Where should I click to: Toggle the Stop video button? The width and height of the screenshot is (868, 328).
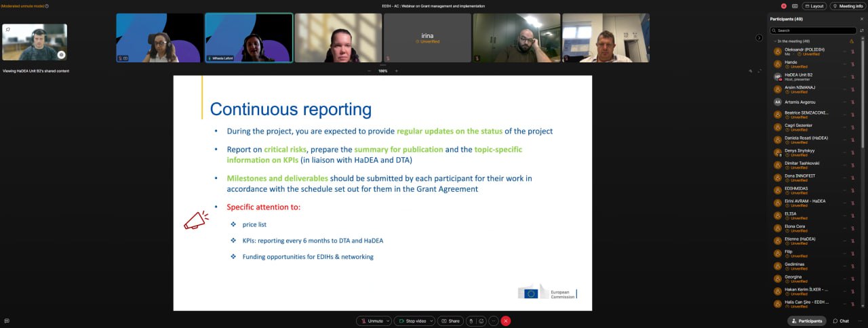pos(413,321)
